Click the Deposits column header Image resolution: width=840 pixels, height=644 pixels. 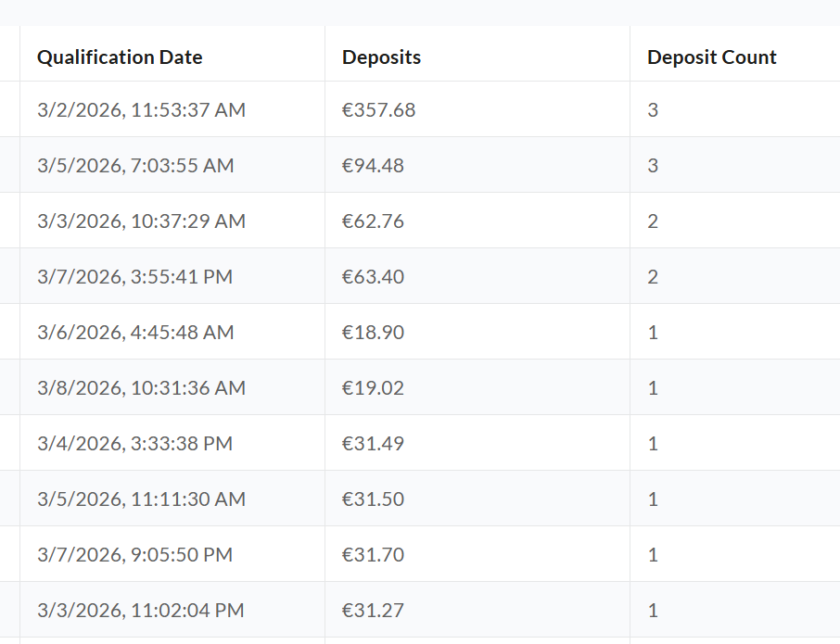click(381, 57)
